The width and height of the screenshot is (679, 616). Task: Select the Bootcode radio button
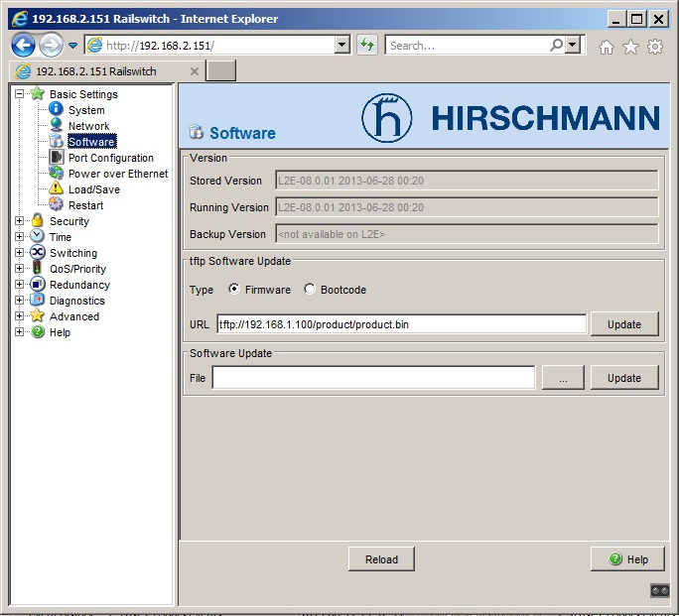tap(310, 290)
